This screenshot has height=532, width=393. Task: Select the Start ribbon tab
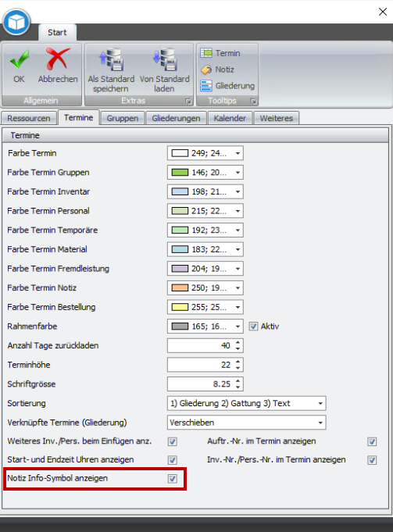coord(57,33)
